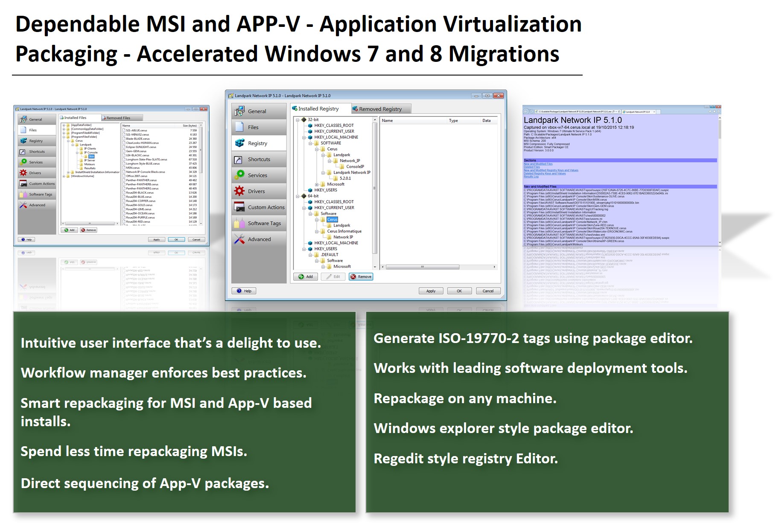Select Office 2007.cerus in the file list

(x=137, y=176)
